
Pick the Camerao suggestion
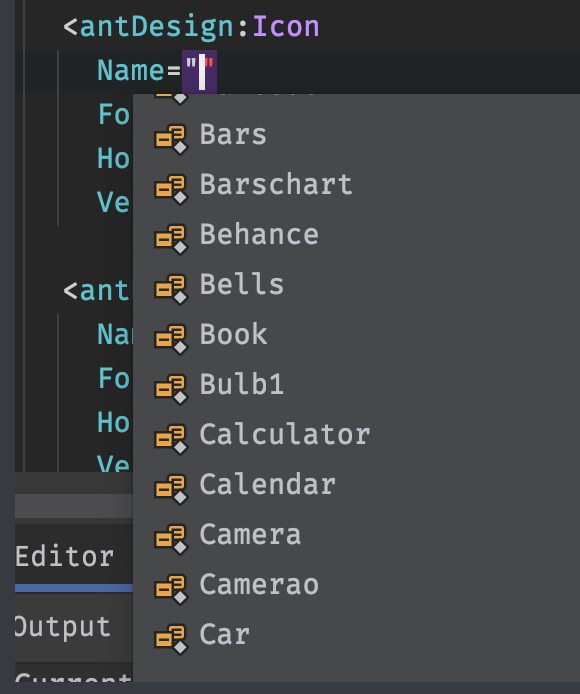[x=356, y=585]
